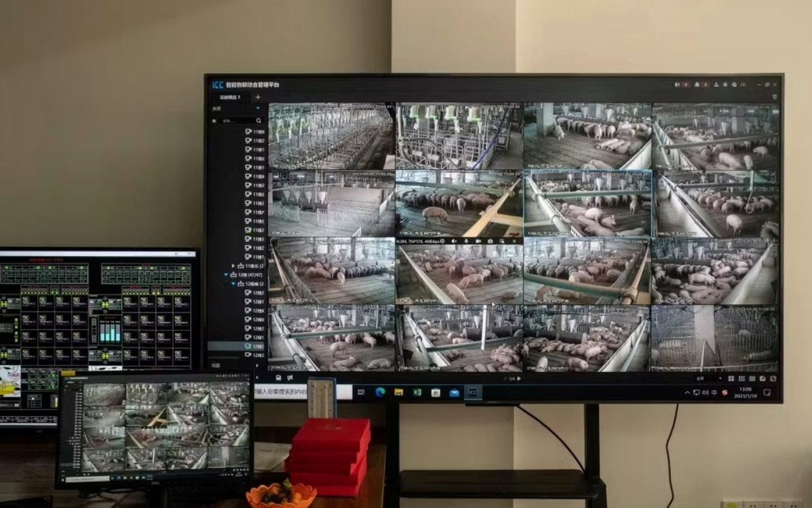Click the favorites star icon beside the search box
The image size is (812, 508).
pos(214,121)
